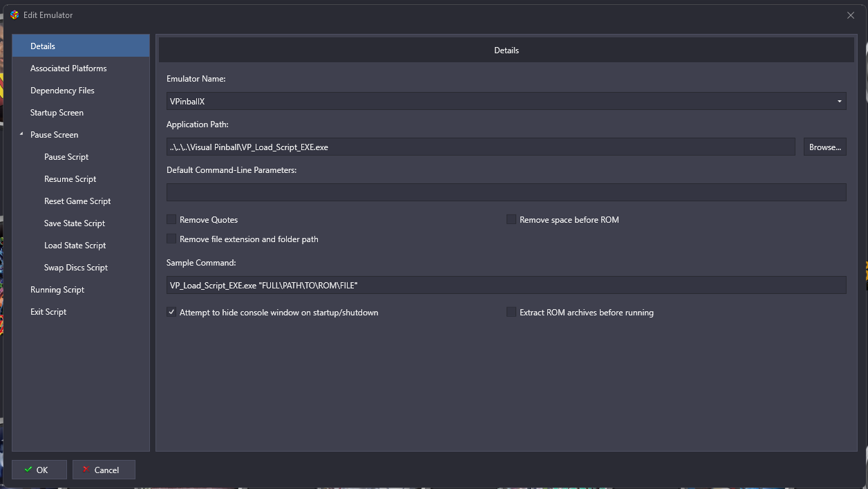Enable the Remove Quotes checkbox
Image resolution: width=868 pixels, height=489 pixels.
[171, 219]
